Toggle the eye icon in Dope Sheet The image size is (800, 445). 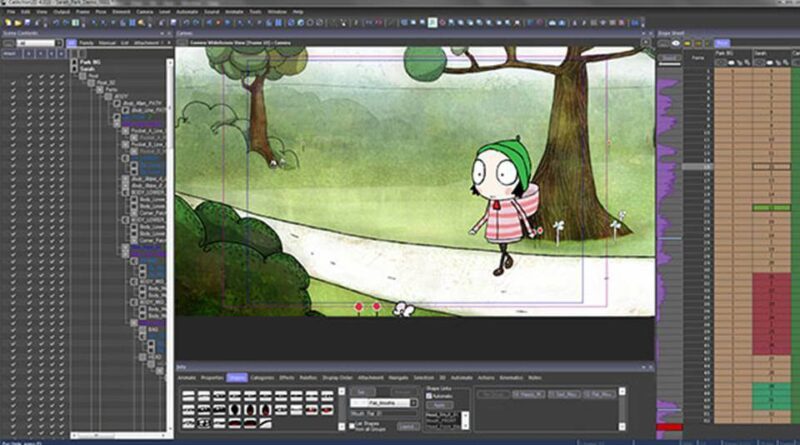click(676, 43)
